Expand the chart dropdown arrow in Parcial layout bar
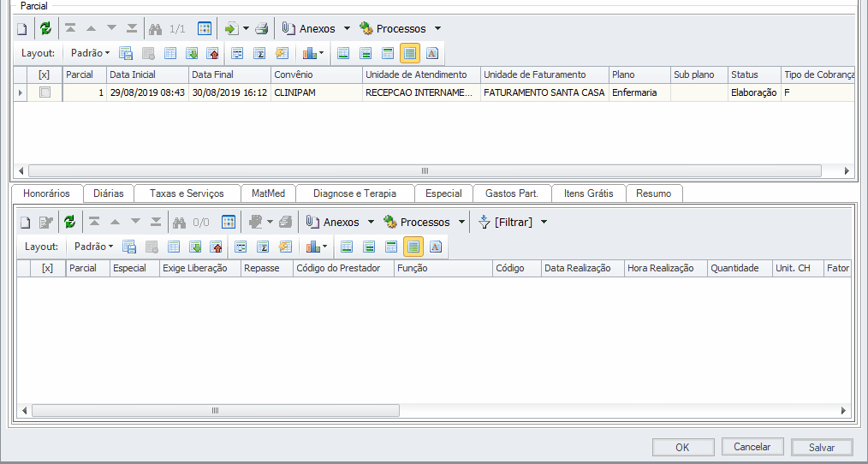 (322, 54)
